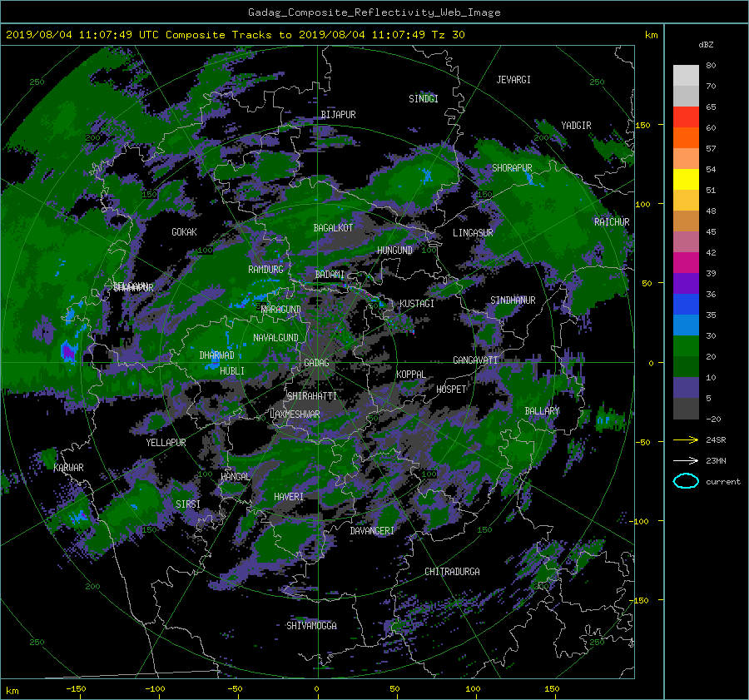Click the DAVANGERI city label
Viewport: 749px width, 700px height.
coord(372,531)
